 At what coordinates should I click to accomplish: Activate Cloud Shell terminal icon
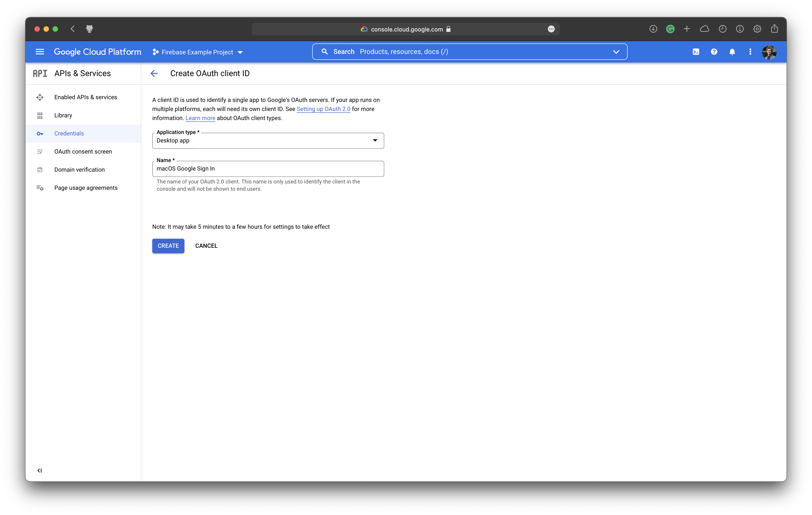pyautogui.click(x=696, y=52)
